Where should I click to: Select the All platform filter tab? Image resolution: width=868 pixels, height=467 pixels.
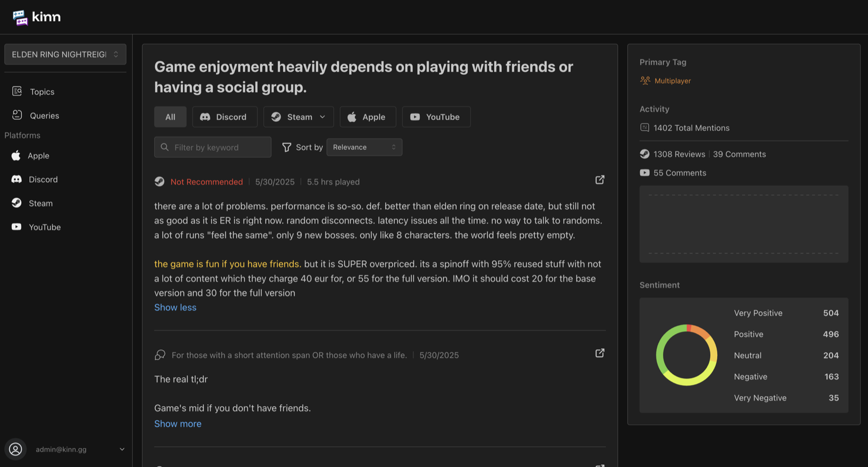(x=170, y=117)
